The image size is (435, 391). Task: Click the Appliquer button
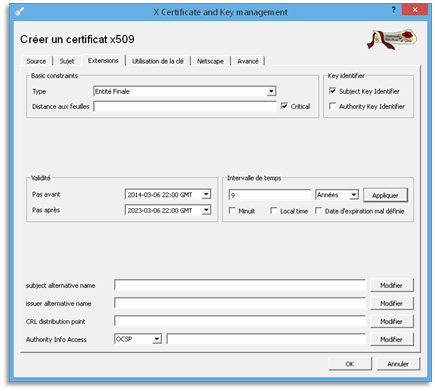[385, 195]
